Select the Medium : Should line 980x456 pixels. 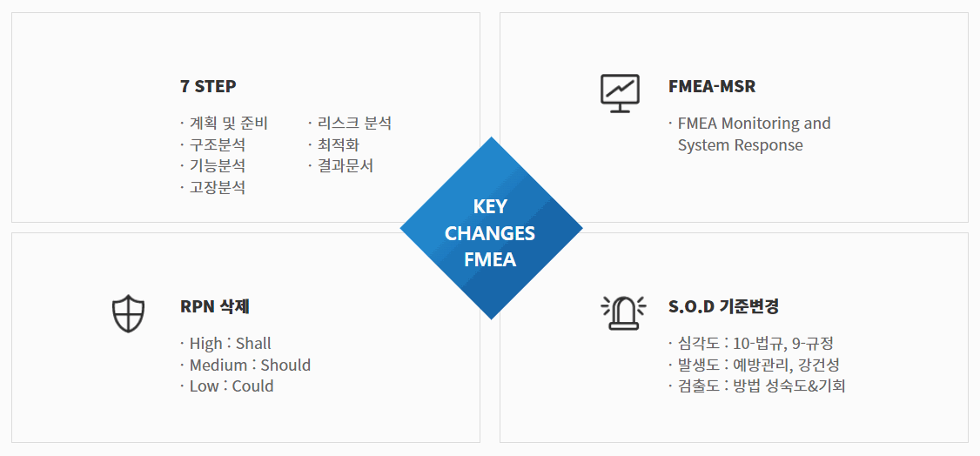[x=245, y=365]
